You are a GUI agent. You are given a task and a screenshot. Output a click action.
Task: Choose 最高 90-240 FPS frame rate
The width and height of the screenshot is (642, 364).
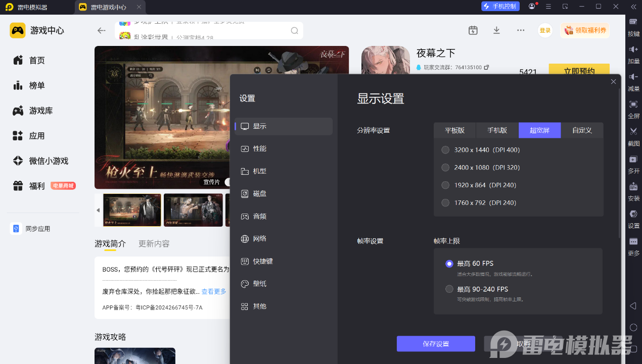coord(449,289)
